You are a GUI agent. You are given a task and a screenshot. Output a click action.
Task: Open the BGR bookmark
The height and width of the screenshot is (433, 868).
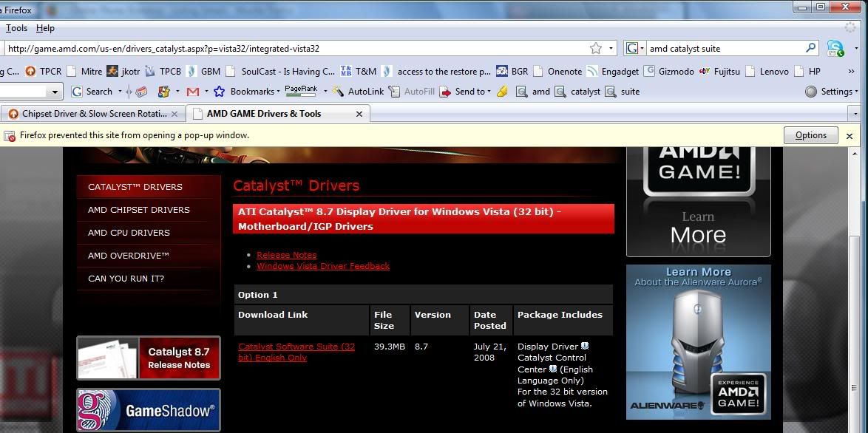pyautogui.click(x=512, y=72)
